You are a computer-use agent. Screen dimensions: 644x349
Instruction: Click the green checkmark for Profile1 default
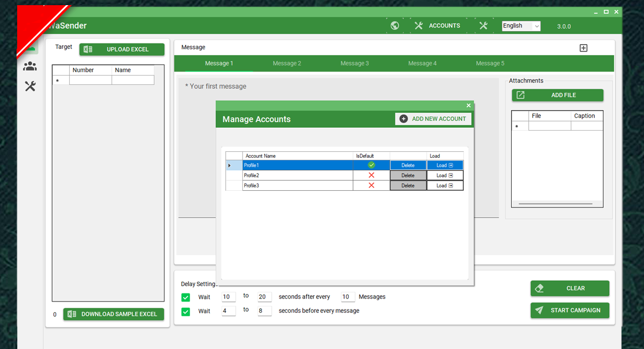click(371, 165)
